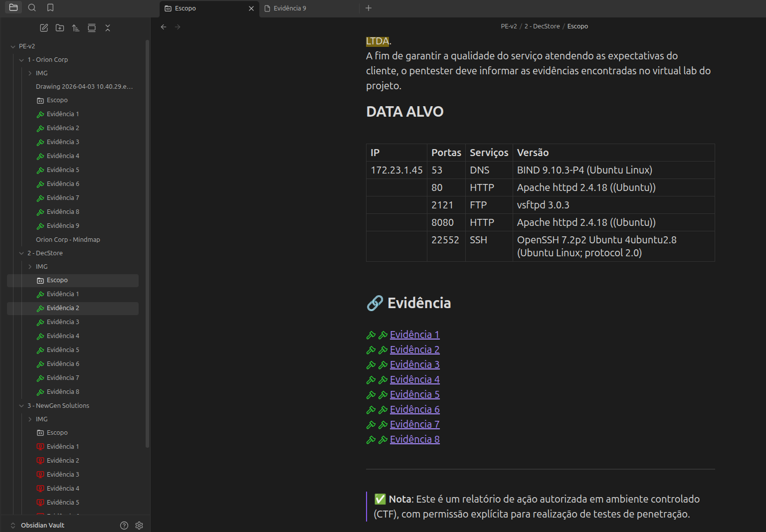Click the BIND 9.10.3-P4 version cell

click(x=613, y=170)
